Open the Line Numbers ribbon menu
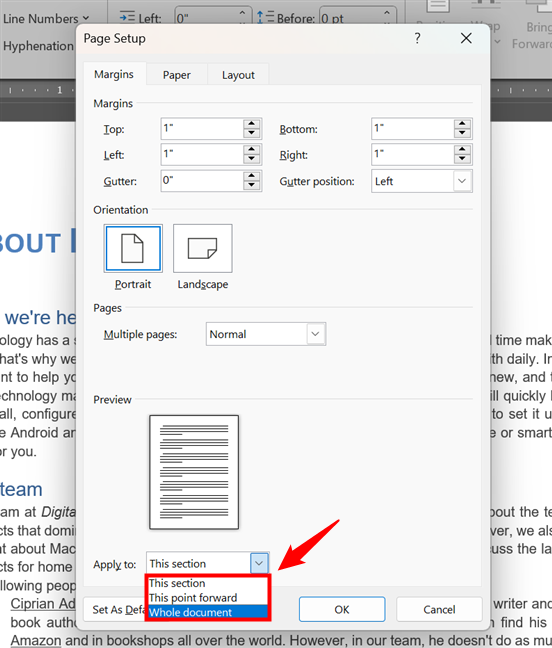Screen dimensions: 552x648 [45, 19]
